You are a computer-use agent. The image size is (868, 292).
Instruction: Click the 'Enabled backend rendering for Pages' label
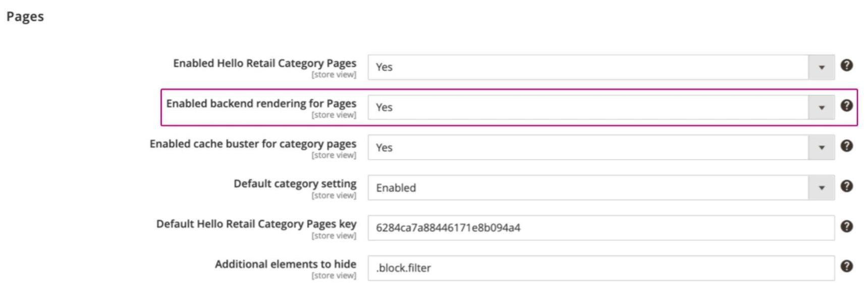point(261,104)
